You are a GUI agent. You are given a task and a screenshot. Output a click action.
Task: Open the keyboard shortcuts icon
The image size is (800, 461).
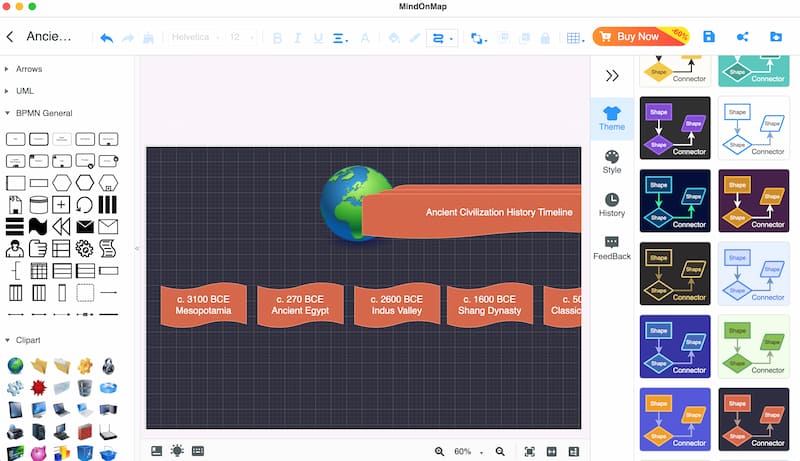click(x=198, y=451)
